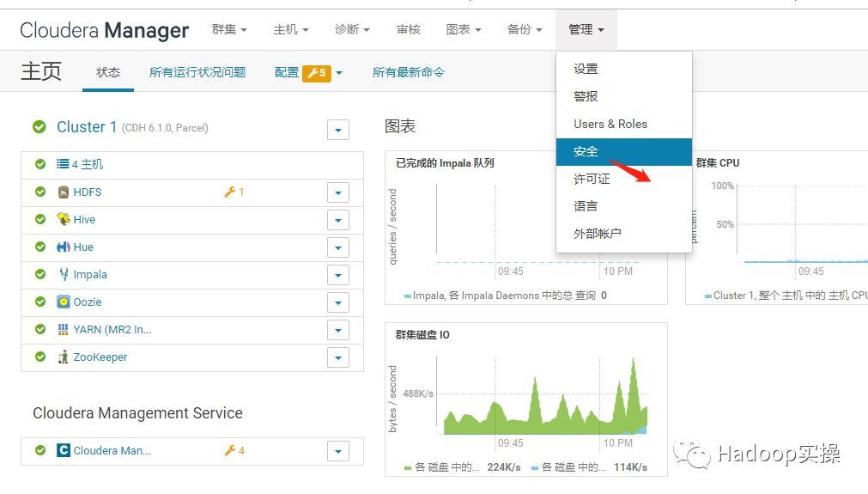868x494 pixels.
Task: Open the Oozie row actions dropdown
Action: [338, 302]
